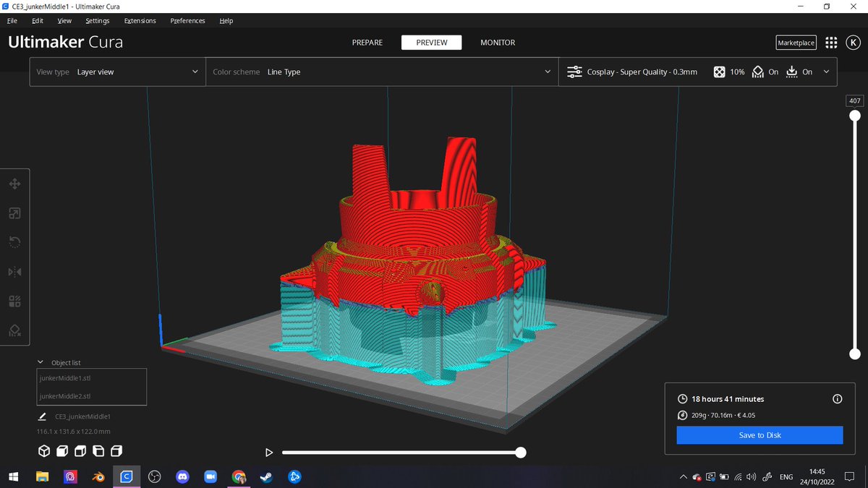
Task: Play the layer simulation
Action: (x=269, y=453)
